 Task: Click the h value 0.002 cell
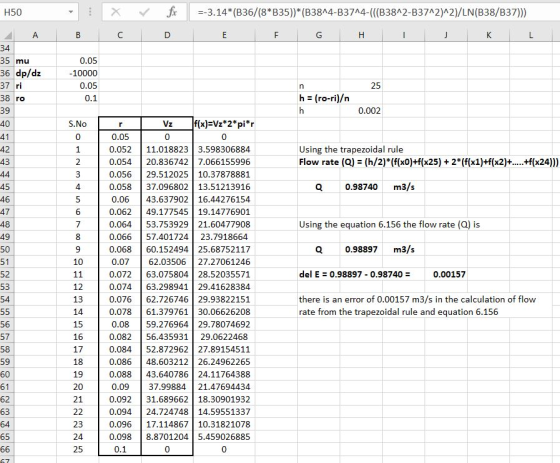coord(361,111)
